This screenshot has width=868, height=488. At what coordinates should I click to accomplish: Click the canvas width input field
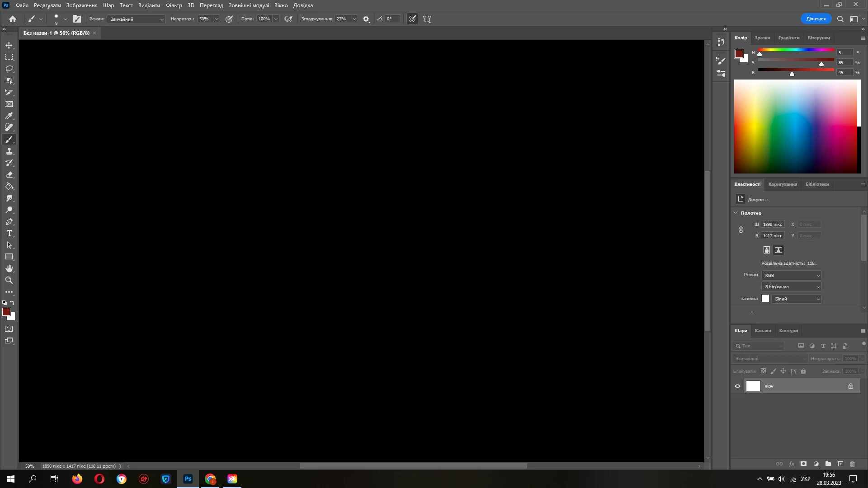(773, 225)
